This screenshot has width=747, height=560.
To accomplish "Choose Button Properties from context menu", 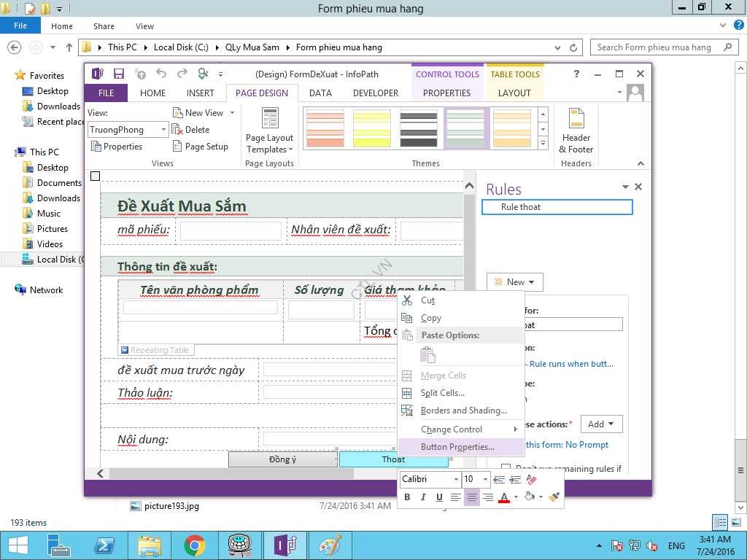I will tap(457, 447).
